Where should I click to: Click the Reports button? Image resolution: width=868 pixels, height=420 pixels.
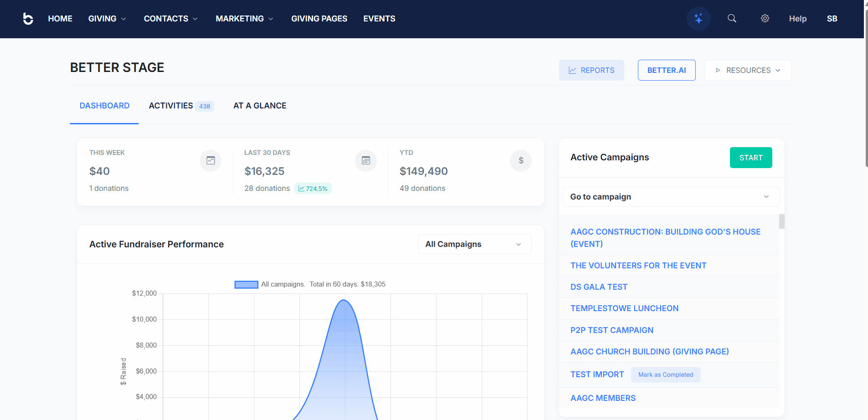591,70
